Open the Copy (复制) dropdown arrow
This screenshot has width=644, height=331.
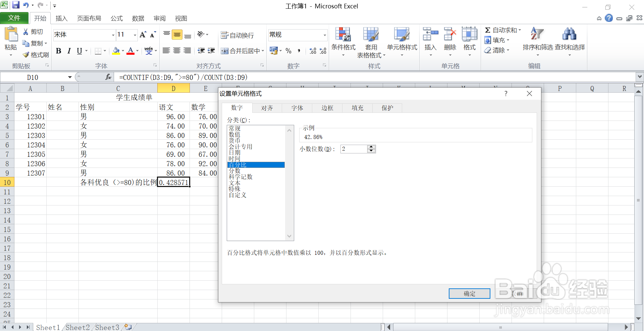pyautogui.click(x=46, y=43)
